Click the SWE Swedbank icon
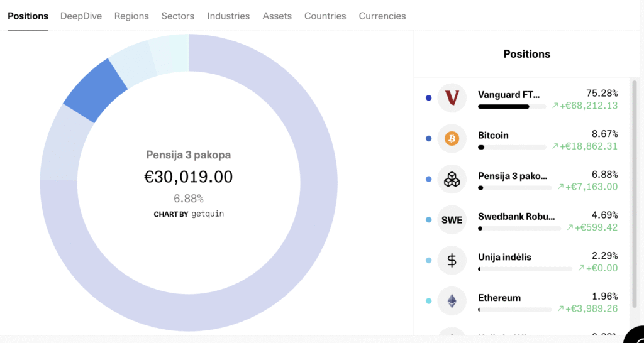644x343 pixels. (452, 220)
